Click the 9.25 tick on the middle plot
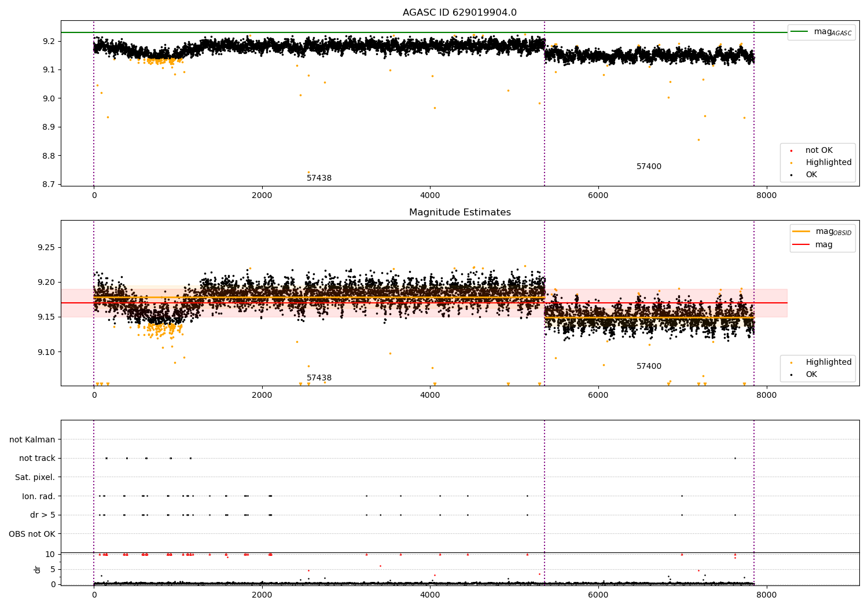Screen dimensions: 868x608 (x=45, y=248)
